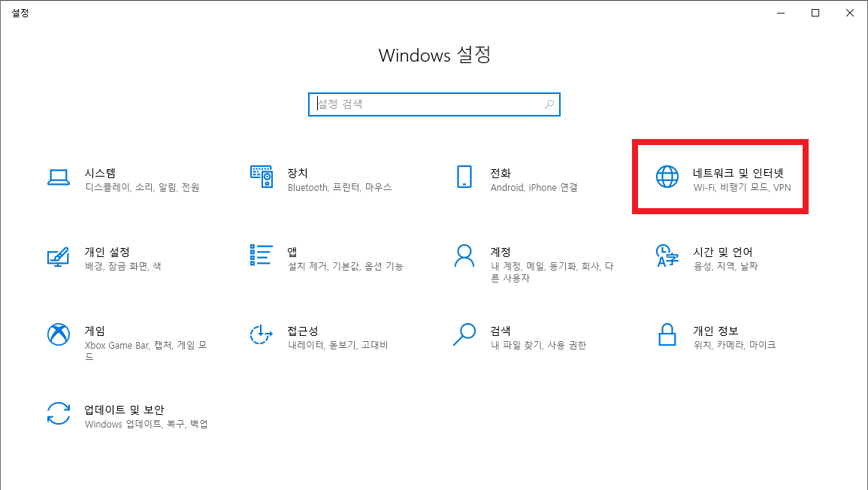Maximize the 설정 window
The height and width of the screenshot is (490, 868).
[x=815, y=13]
